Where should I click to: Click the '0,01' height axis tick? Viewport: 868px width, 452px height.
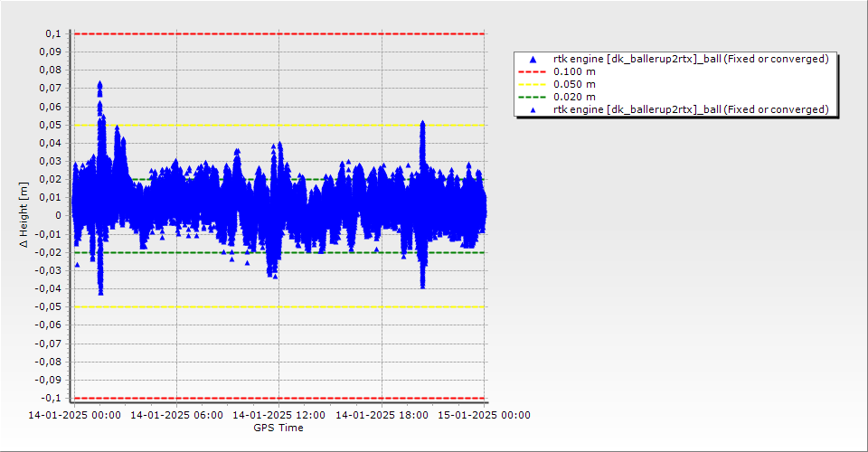[x=51, y=197]
